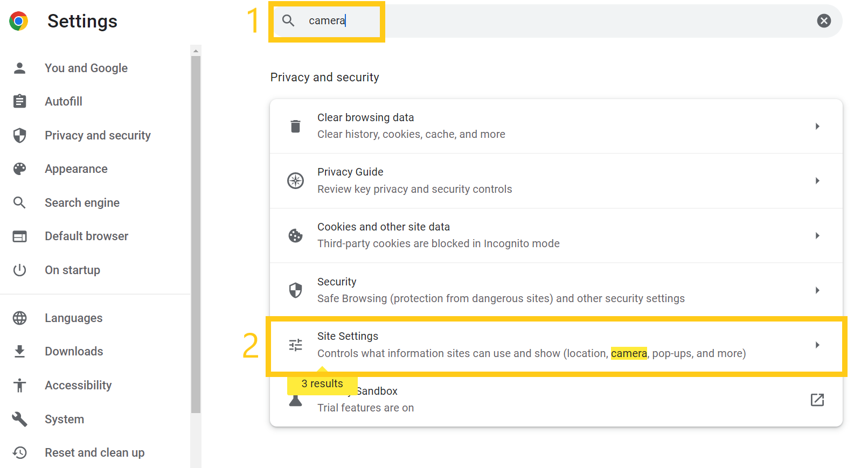868x468 pixels.
Task: Click the cookie icon beside Cookies row
Action: click(x=295, y=236)
